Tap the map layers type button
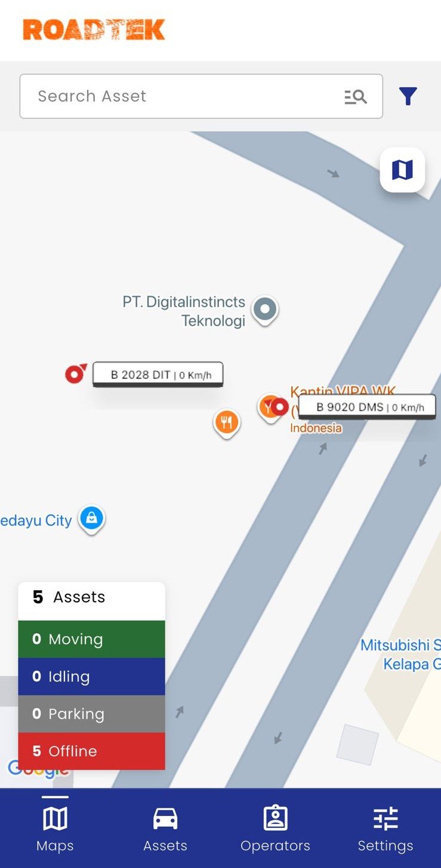441x868 pixels. click(402, 170)
